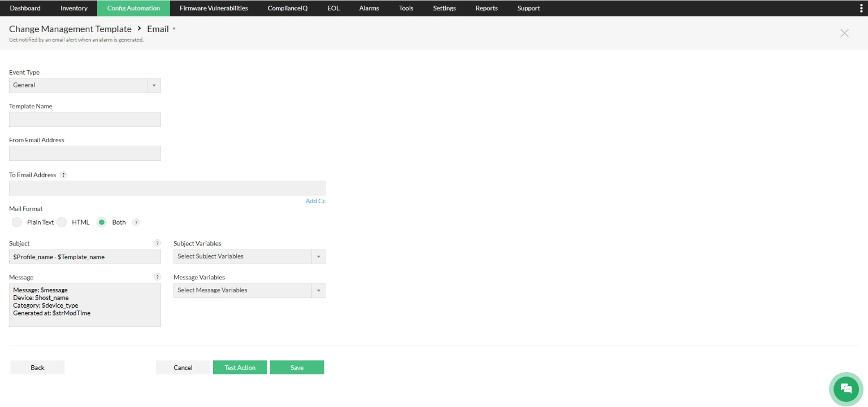Open the Reports tab
The height and width of the screenshot is (407, 868).
tap(487, 8)
